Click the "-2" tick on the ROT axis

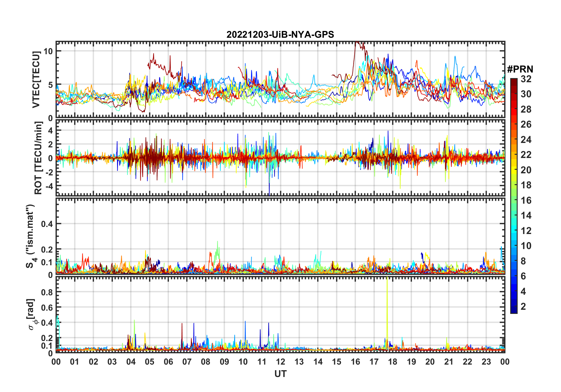[x=49, y=172]
